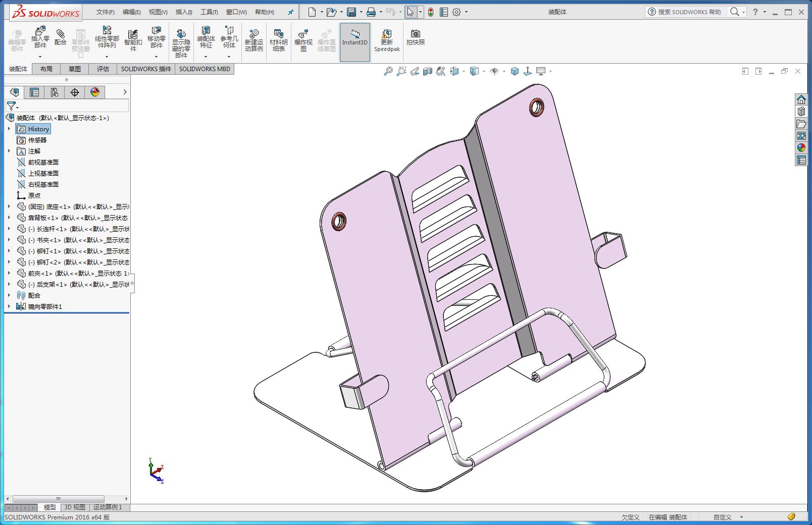Expand the 配合 mates folder in tree
The image size is (812, 525).
(9, 295)
